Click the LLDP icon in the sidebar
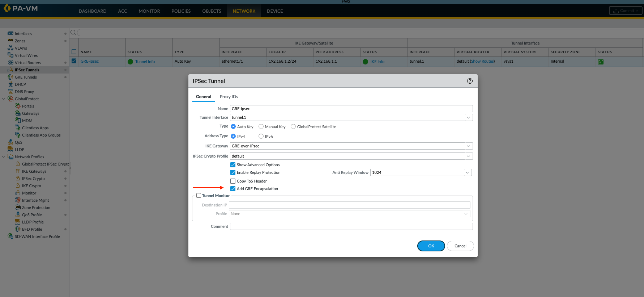 [x=10, y=149]
